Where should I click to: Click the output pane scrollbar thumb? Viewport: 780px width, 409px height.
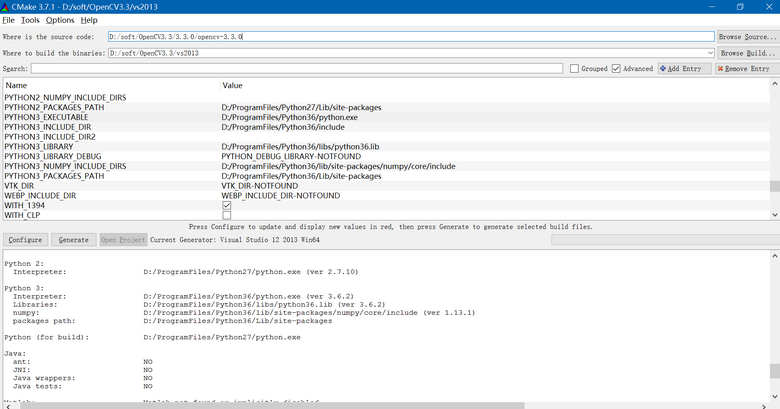(x=775, y=371)
